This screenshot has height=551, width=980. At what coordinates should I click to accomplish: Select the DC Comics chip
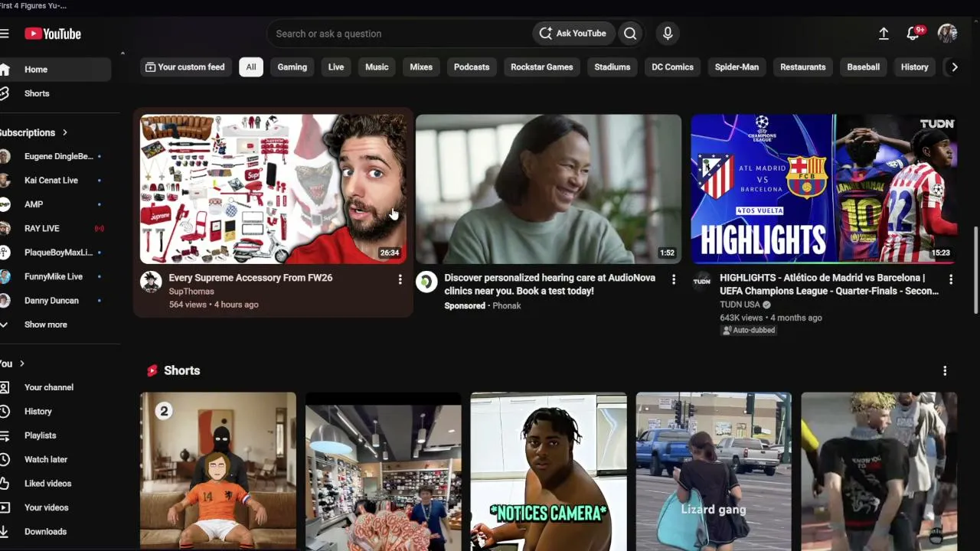click(673, 67)
